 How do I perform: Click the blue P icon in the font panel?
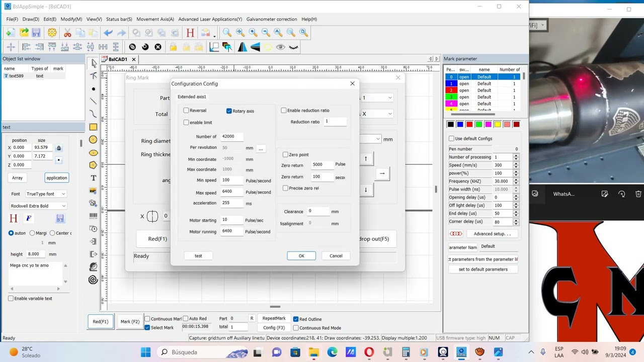click(29, 218)
